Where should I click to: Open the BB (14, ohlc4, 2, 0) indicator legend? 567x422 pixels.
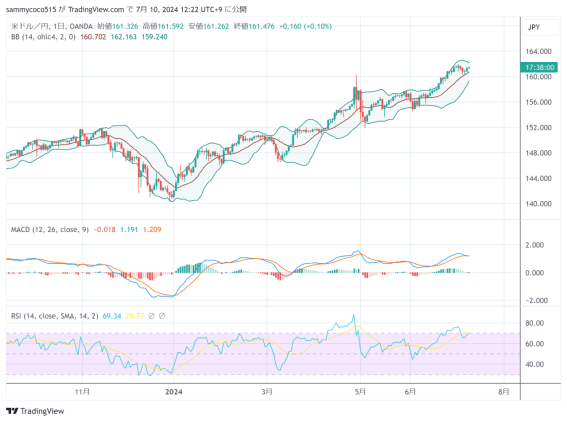tap(43, 37)
